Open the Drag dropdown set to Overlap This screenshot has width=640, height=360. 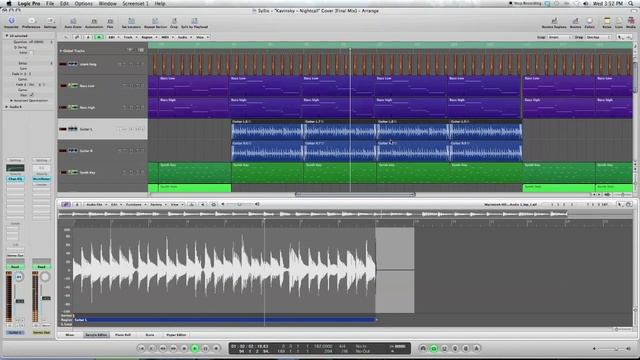598,37
